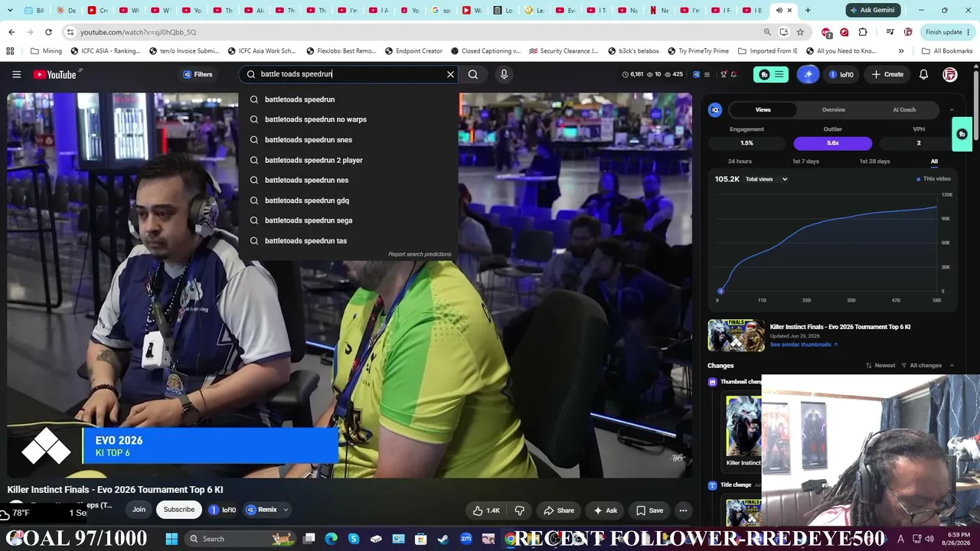The height and width of the screenshot is (551, 980).
Task: Switch to the Views tab
Action: click(x=763, y=109)
